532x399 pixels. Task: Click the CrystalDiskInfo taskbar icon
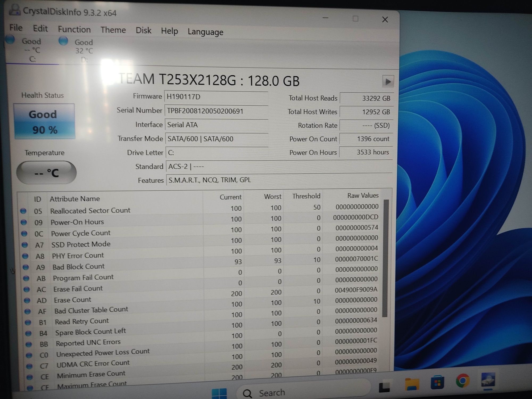[488, 380]
